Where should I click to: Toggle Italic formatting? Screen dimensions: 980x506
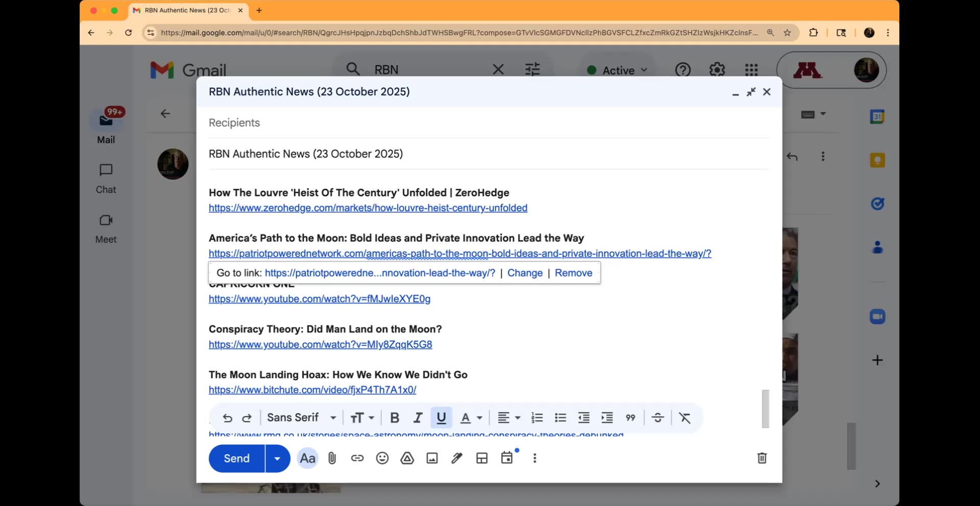418,418
